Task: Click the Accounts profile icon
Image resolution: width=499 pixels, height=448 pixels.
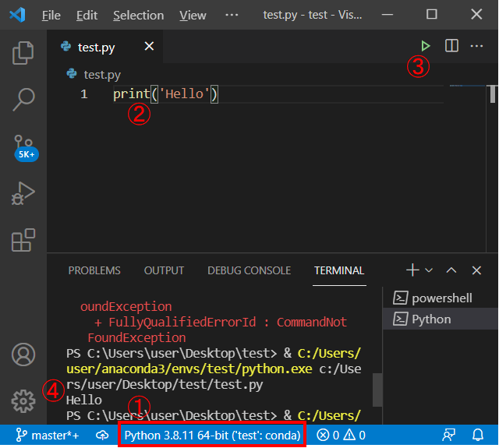Action: (23, 355)
